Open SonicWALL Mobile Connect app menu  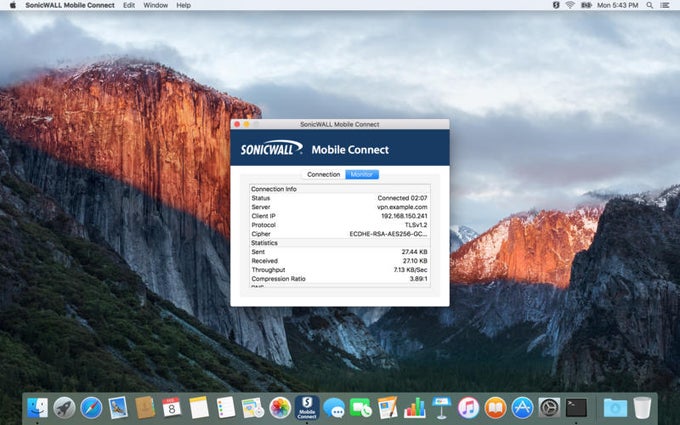70,5
